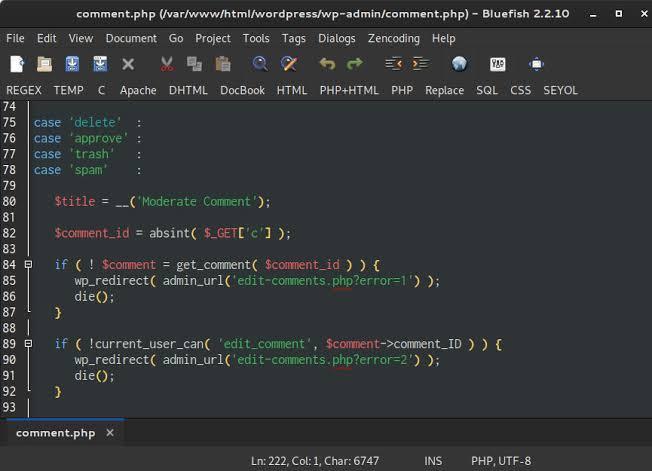The height and width of the screenshot is (471, 652).
Task: Click die(); on line 91
Action: coord(94,375)
